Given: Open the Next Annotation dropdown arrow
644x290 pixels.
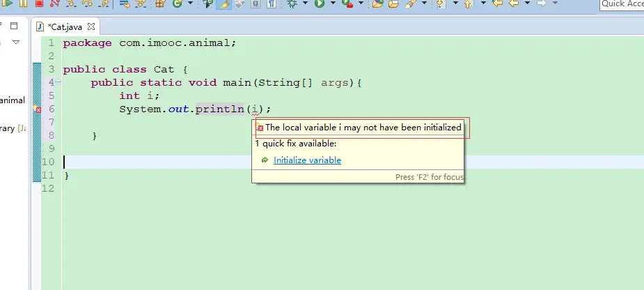Looking at the screenshot, I should point(455,3).
